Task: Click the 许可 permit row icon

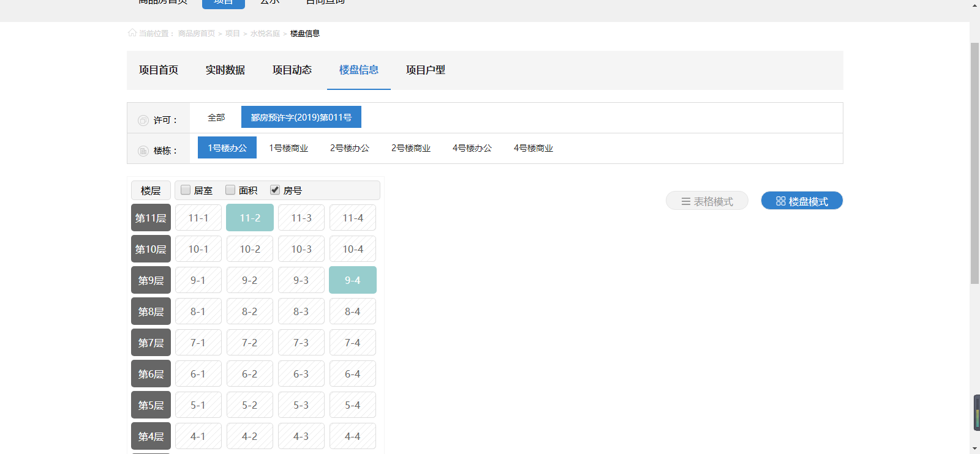Action: click(143, 121)
